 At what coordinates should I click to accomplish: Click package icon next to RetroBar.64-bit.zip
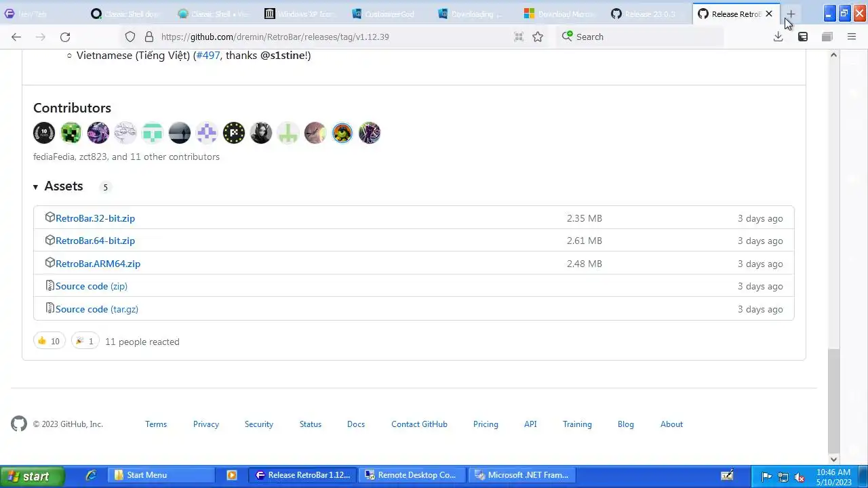click(x=50, y=240)
